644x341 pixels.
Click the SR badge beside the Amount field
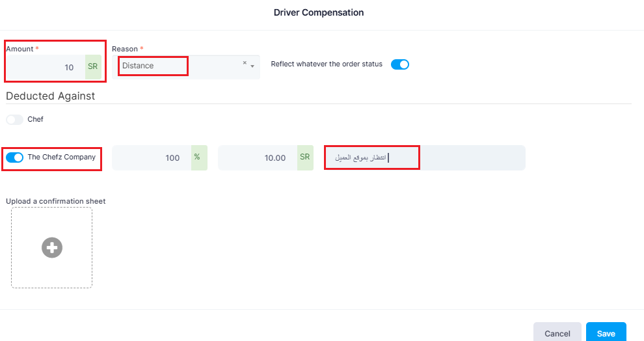click(x=93, y=67)
